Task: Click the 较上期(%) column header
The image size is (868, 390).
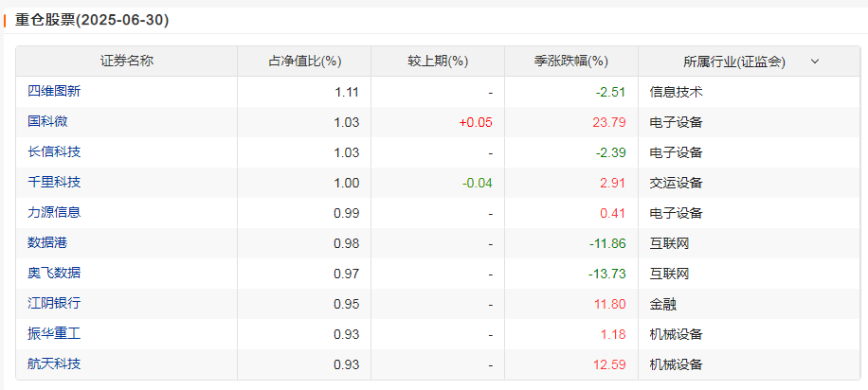Action: tap(438, 62)
